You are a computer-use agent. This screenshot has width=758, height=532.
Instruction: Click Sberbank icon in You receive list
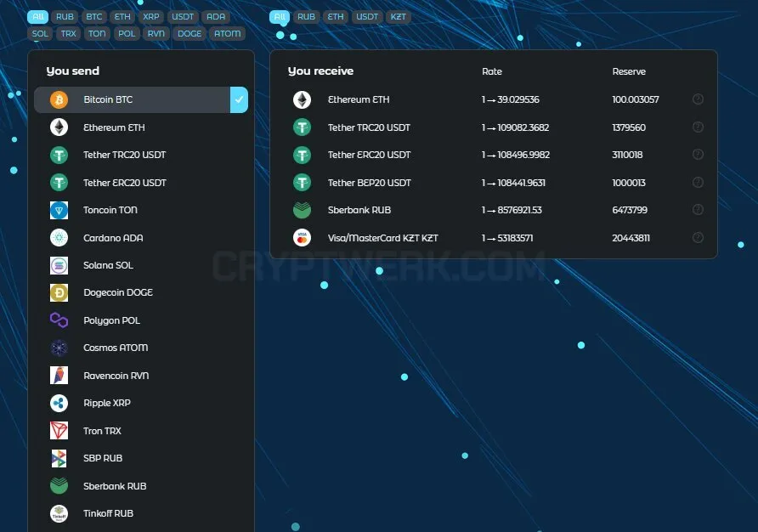[x=303, y=210]
